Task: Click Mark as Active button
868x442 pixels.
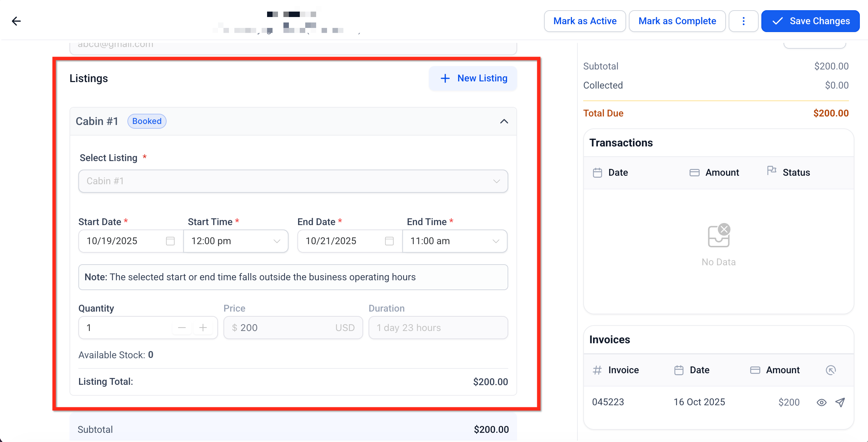Action: [585, 21]
